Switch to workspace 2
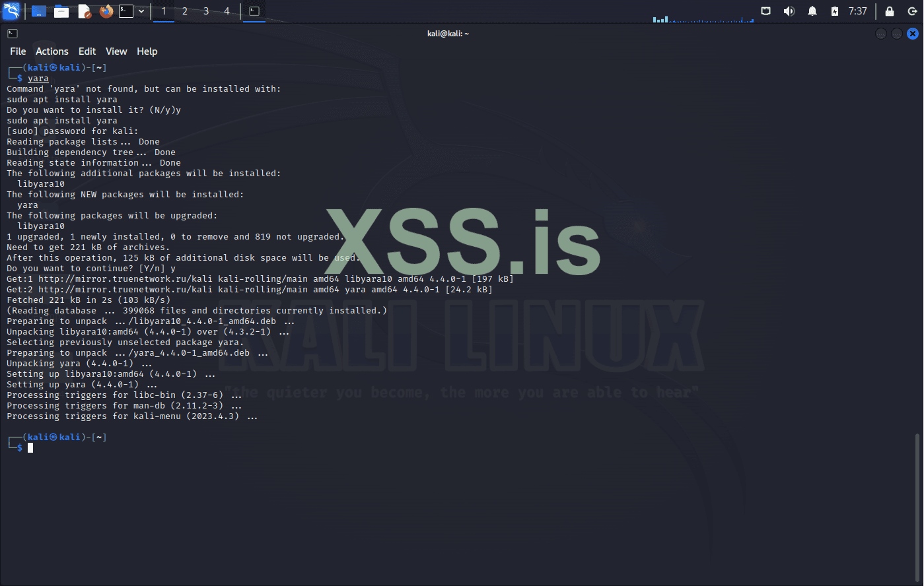Screen dimensions: 924x586 pos(184,11)
